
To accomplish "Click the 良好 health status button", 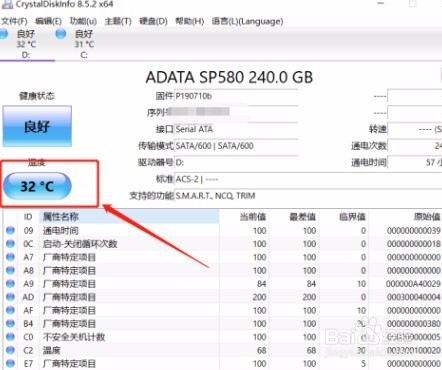I will coord(37,126).
